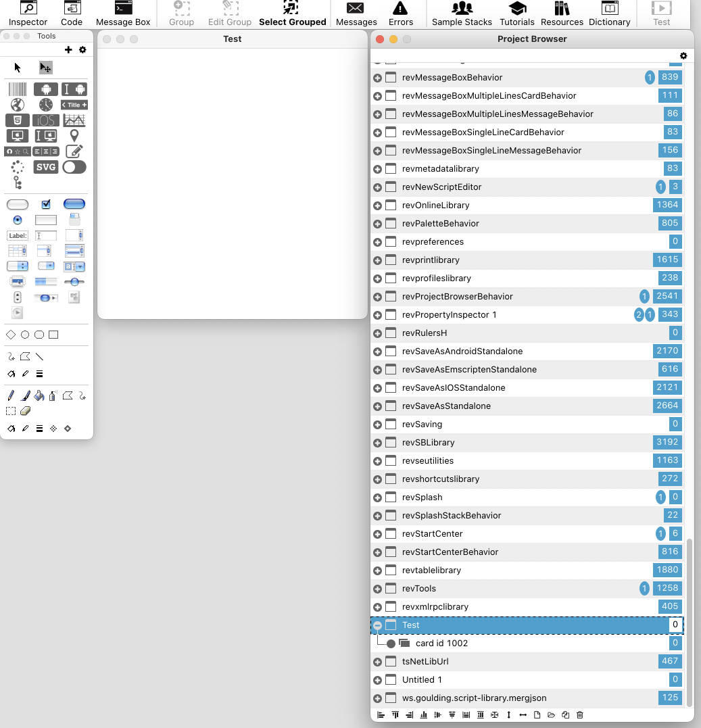Pick the spinner widget

coord(18,167)
